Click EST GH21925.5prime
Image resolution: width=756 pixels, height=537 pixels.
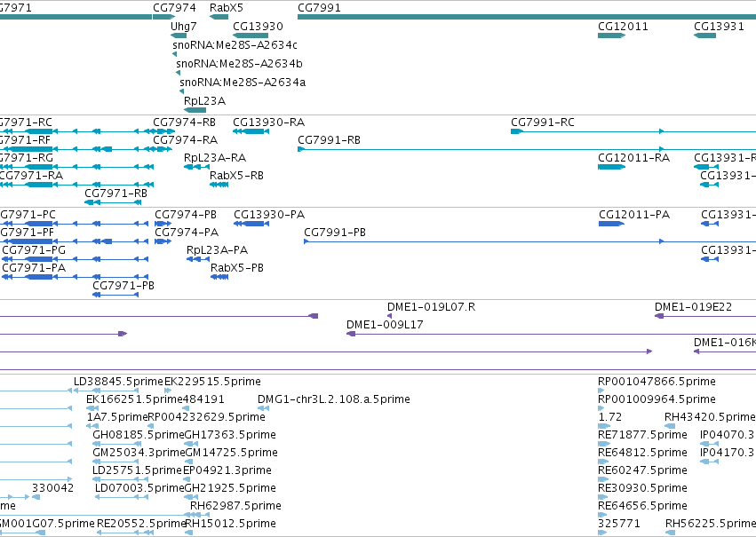coord(230,489)
